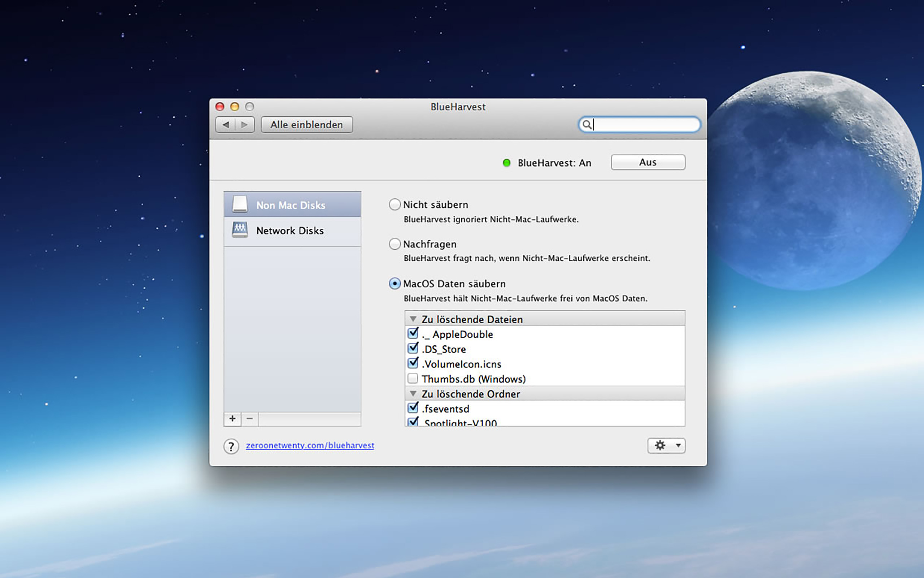The width and height of the screenshot is (924, 578).
Task: Turn BlueHarvest off with Aus button
Action: (648, 162)
